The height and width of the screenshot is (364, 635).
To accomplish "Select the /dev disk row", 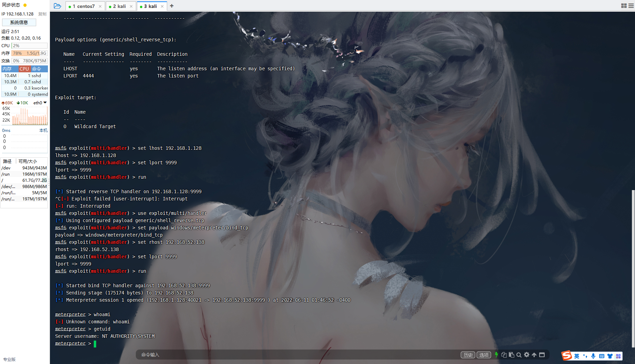I will coord(24,168).
